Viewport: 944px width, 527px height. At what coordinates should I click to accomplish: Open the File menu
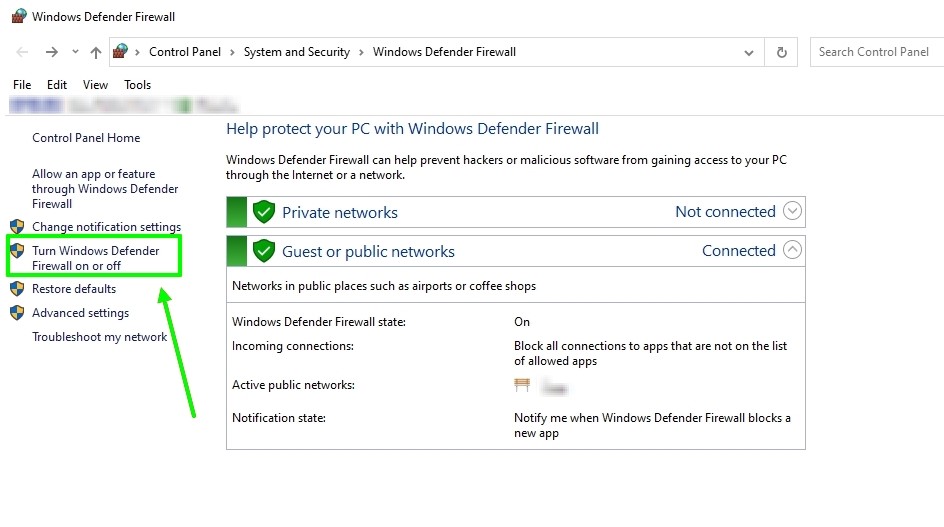[x=22, y=85]
